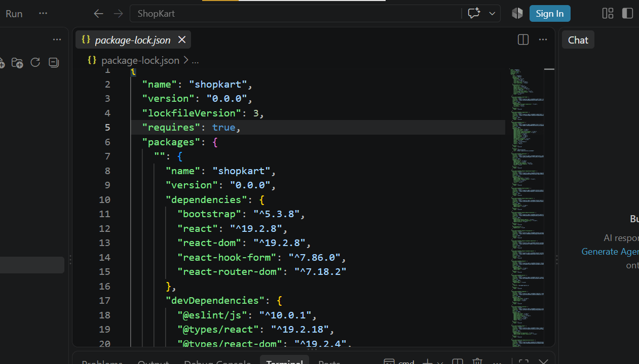
Task: Open the overflow menu next to Run
Action: [43, 14]
